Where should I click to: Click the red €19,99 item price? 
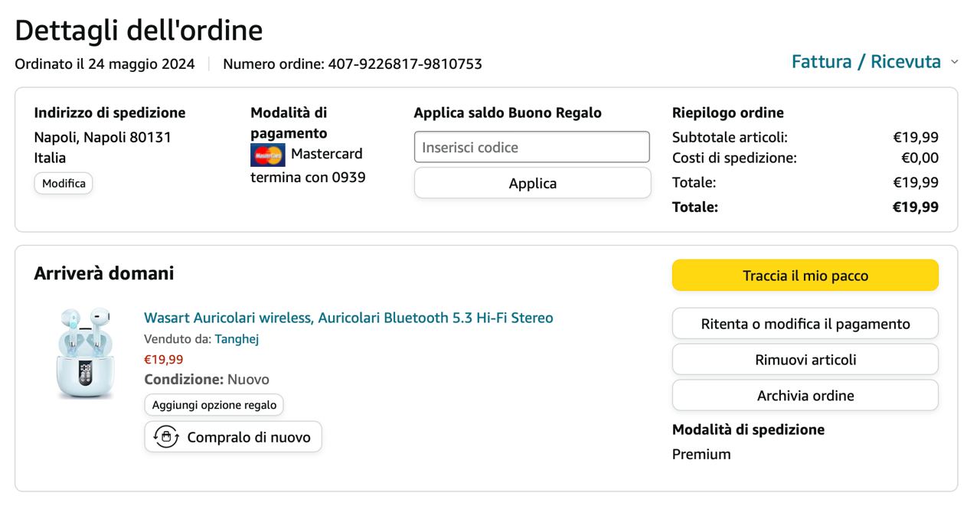pyautogui.click(x=164, y=360)
